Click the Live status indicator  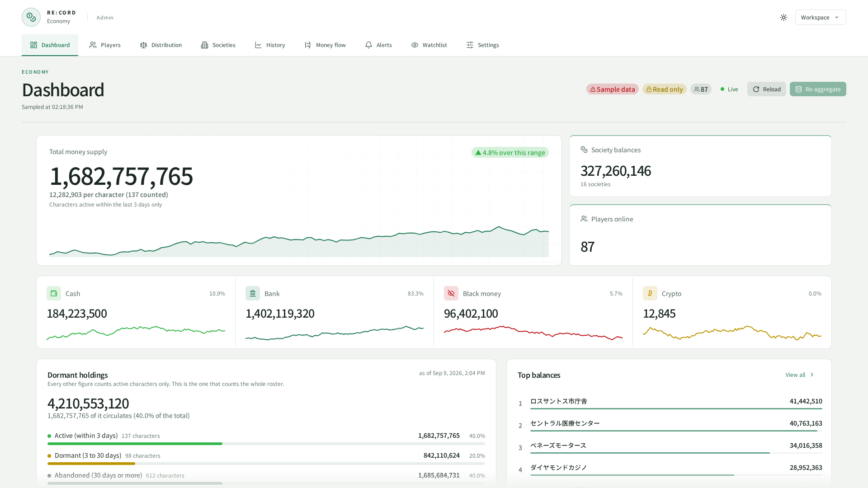[729, 89]
